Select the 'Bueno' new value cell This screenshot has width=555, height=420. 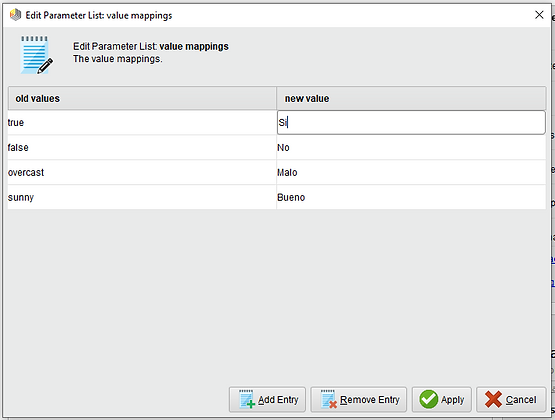coord(411,197)
